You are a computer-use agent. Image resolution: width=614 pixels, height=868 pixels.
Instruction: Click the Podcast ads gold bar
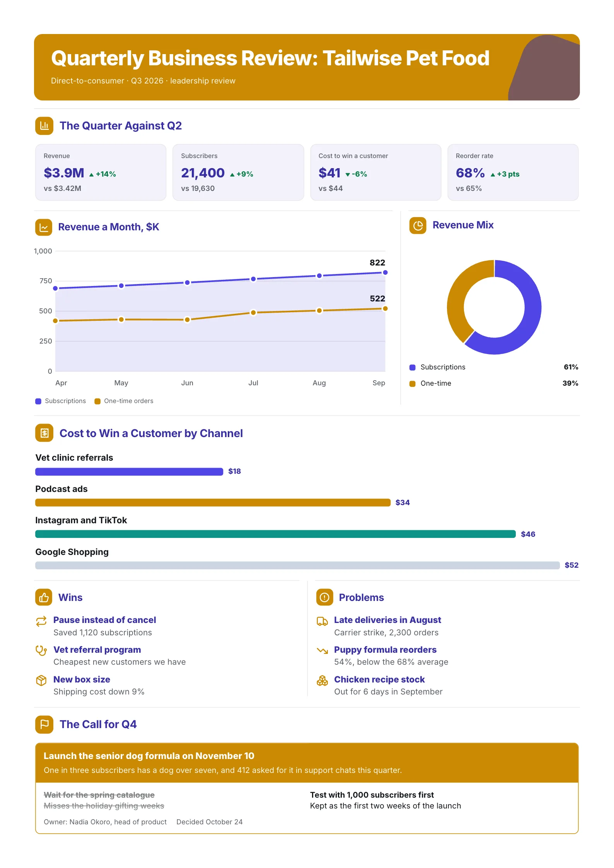(213, 502)
